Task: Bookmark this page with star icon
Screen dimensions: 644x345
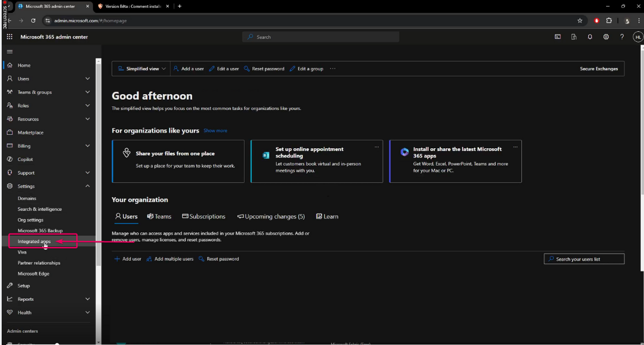Action: tap(580, 21)
